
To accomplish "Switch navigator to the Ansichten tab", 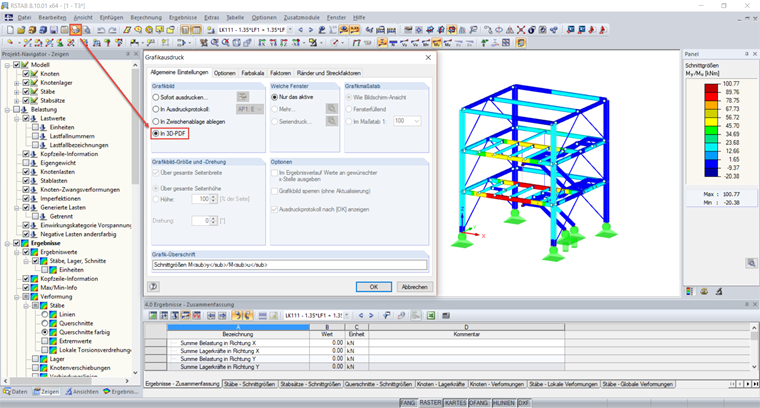I will 82,392.
